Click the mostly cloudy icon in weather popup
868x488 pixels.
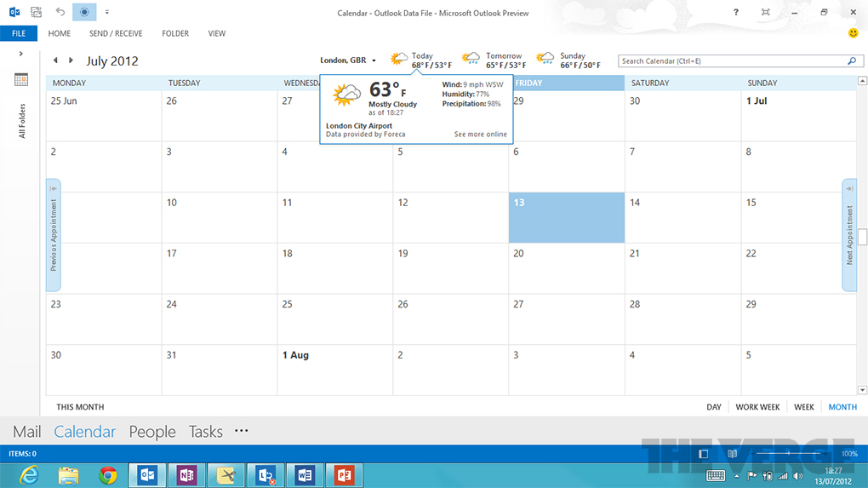pyautogui.click(x=346, y=95)
